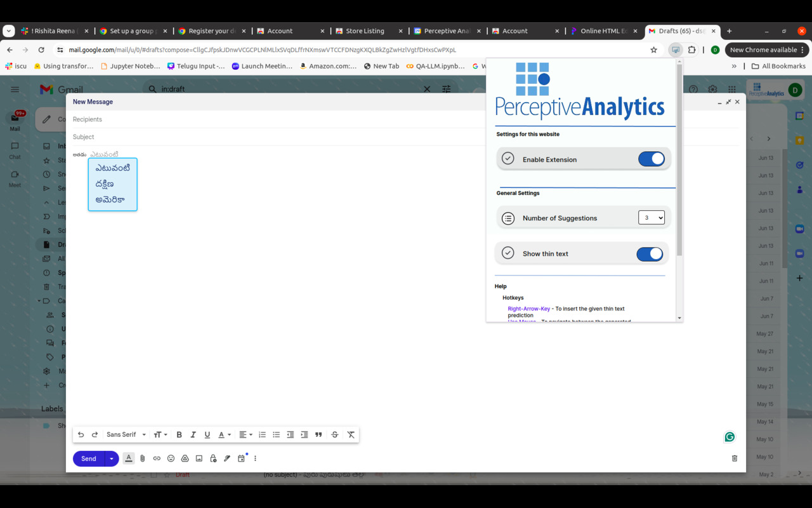Send the email message
The width and height of the screenshot is (812, 508).
89,458
